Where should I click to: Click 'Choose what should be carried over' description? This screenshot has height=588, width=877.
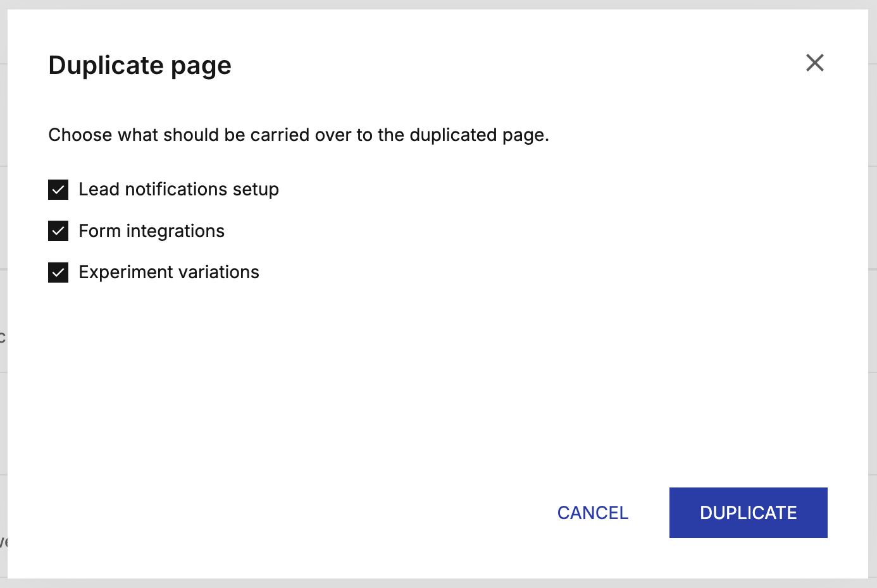point(299,135)
